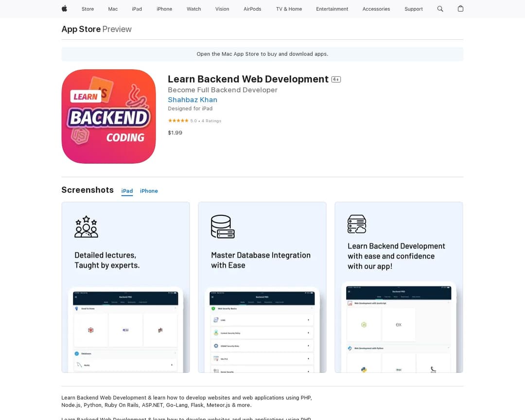Open the AirPods menu
The height and width of the screenshot is (420, 525).
pyautogui.click(x=252, y=9)
